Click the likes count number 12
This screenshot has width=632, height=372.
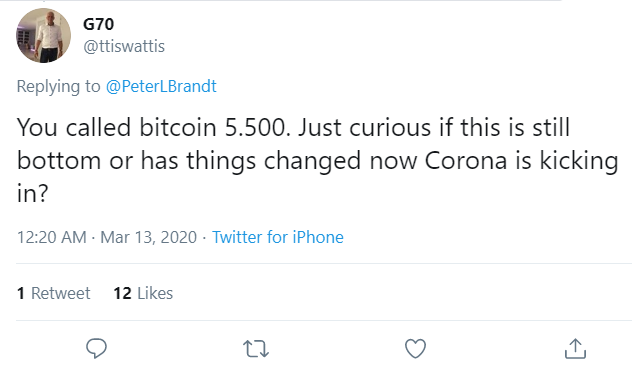123,293
